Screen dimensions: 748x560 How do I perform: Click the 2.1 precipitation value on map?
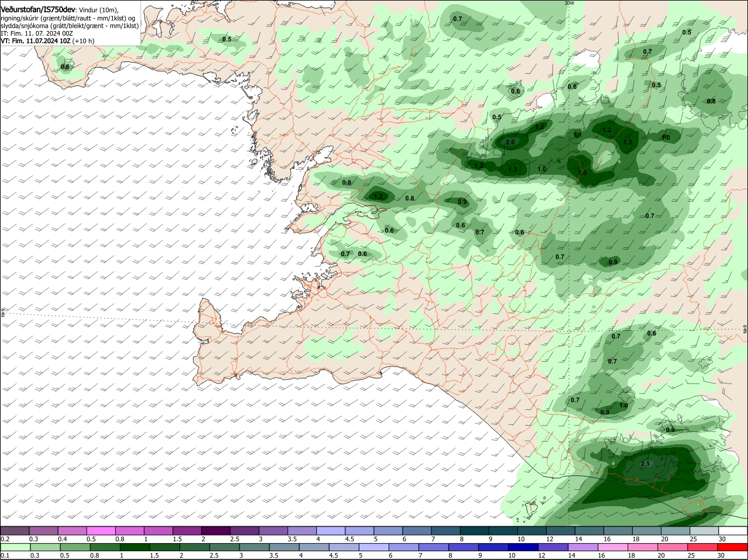tap(646, 464)
